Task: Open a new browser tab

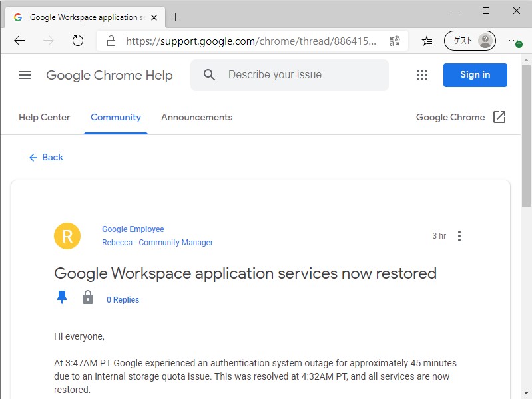Action: [x=176, y=17]
